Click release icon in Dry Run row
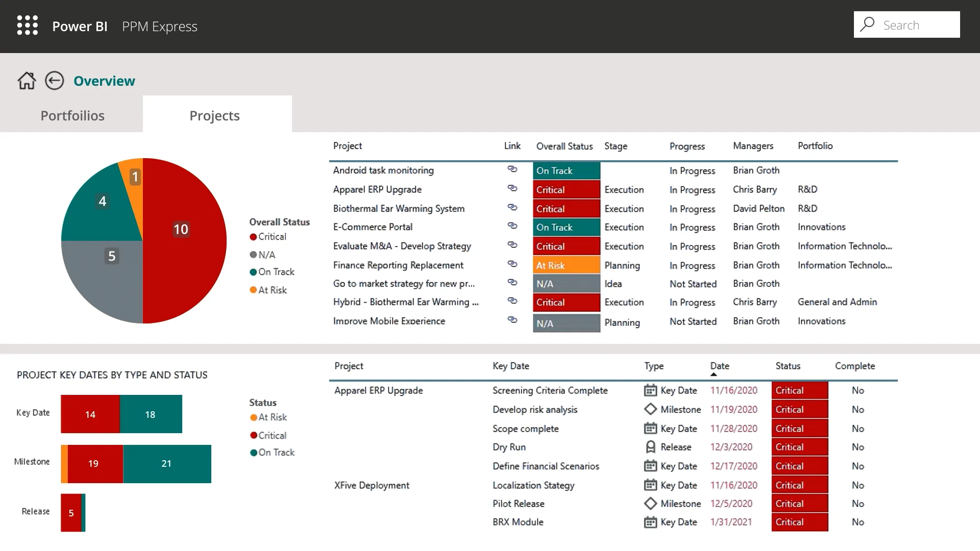 coord(650,447)
